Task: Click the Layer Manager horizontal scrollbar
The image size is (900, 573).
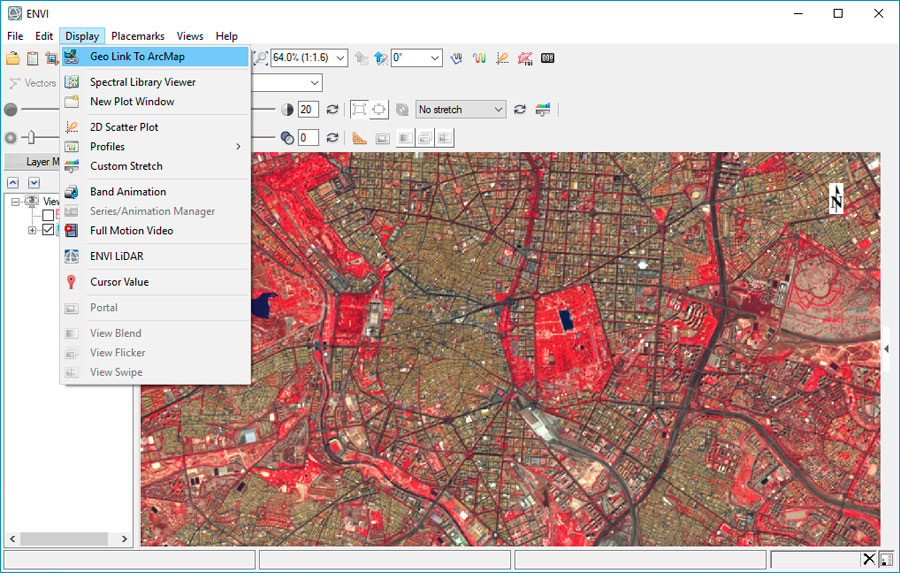Action: [x=64, y=539]
